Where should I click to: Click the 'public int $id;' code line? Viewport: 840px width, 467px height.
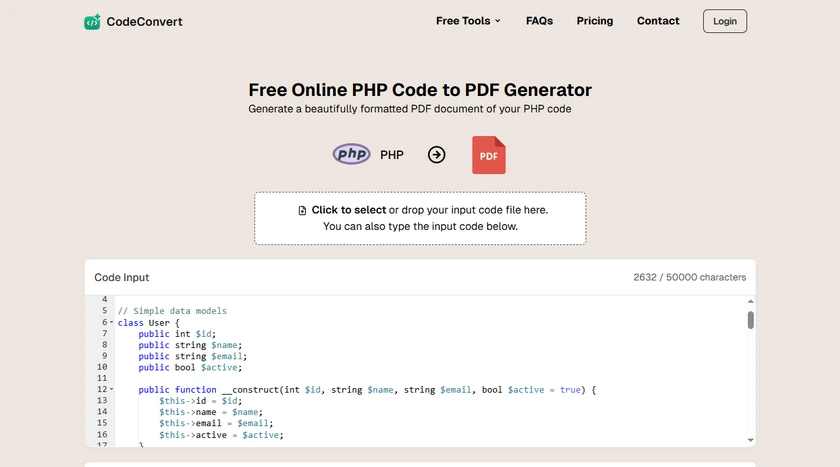[177, 334]
